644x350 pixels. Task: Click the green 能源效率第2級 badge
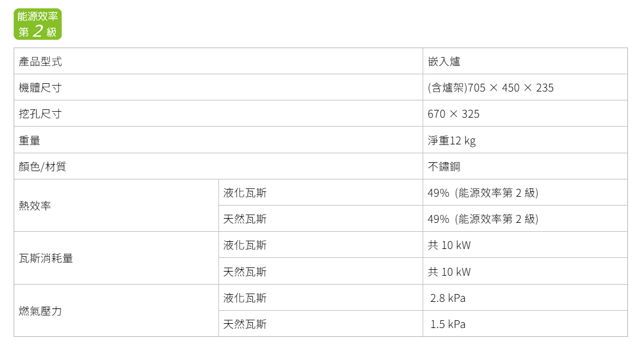coord(38,24)
